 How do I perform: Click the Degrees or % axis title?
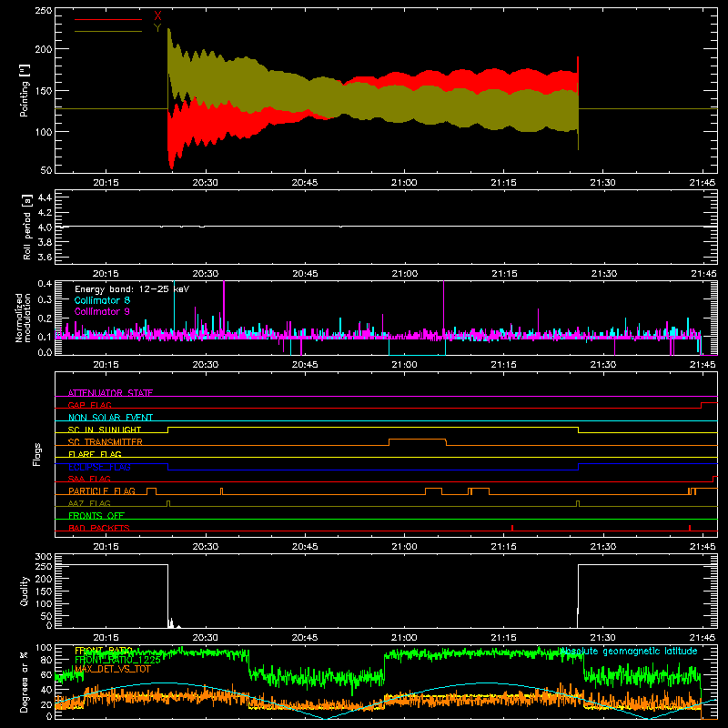pos(25,682)
